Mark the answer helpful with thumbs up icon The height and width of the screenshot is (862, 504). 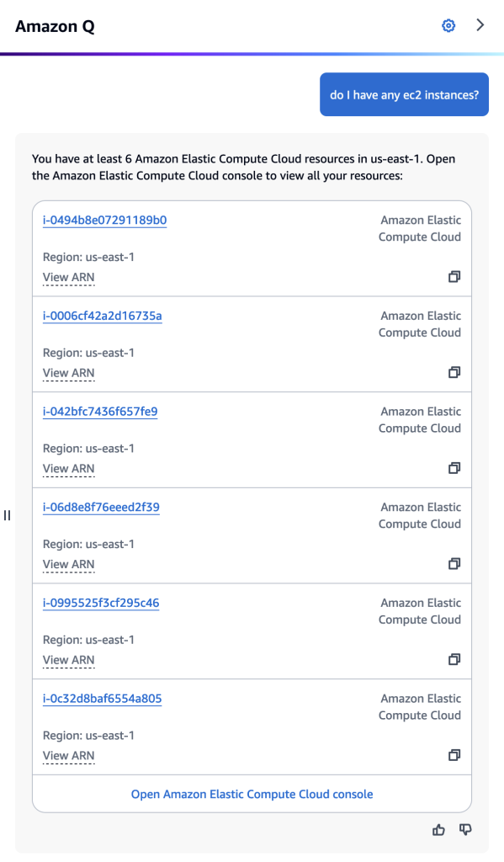click(x=438, y=830)
